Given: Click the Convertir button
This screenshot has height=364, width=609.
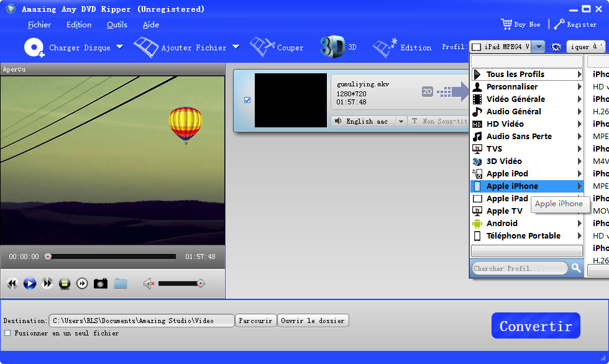Looking at the screenshot, I should pos(536,325).
